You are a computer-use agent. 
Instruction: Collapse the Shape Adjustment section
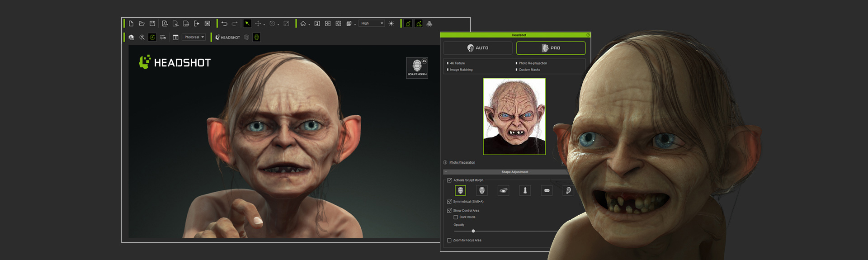pos(446,172)
